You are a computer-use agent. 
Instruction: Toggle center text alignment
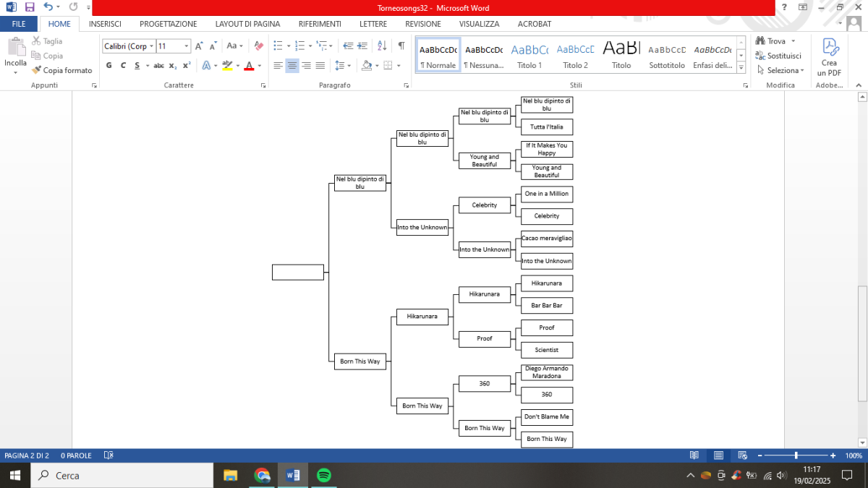pos(292,65)
